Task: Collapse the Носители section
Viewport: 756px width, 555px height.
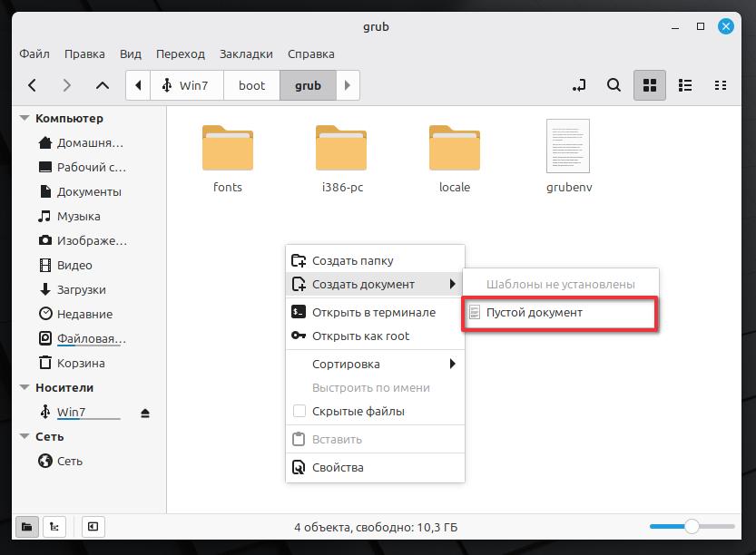Action: pyautogui.click(x=25, y=388)
